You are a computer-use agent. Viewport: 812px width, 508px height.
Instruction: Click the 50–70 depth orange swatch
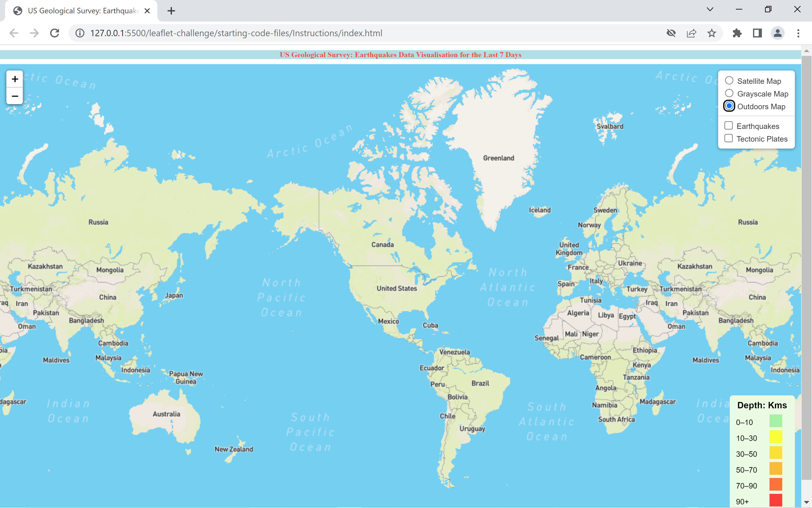(x=776, y=469)
